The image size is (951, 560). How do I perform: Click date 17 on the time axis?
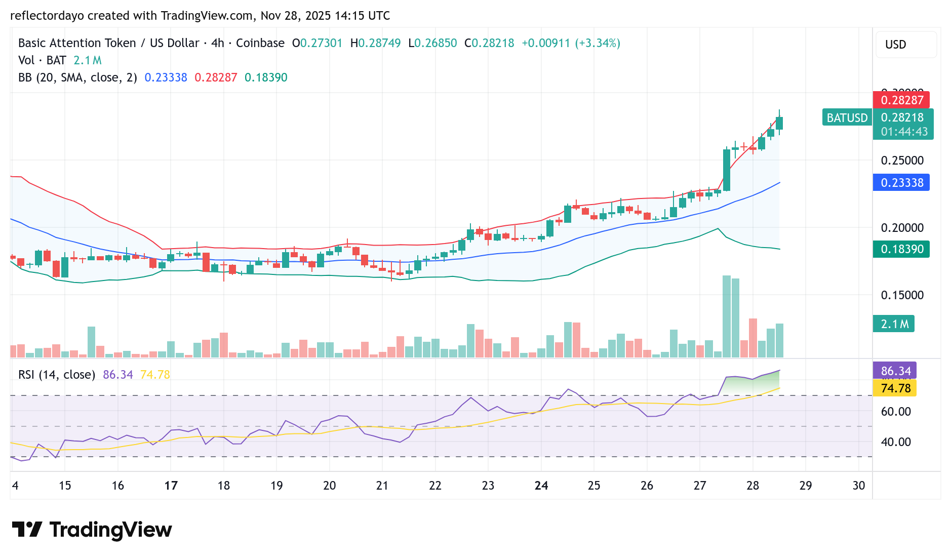click(171, 486)
